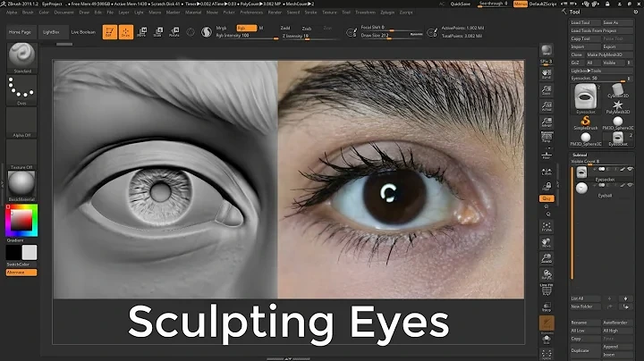Image resolution: width=644 pixels, height=361 pixels.
Task: Toggle the Zsub sculpt mode
Action: pyautogui.click(x=307, y=29)
